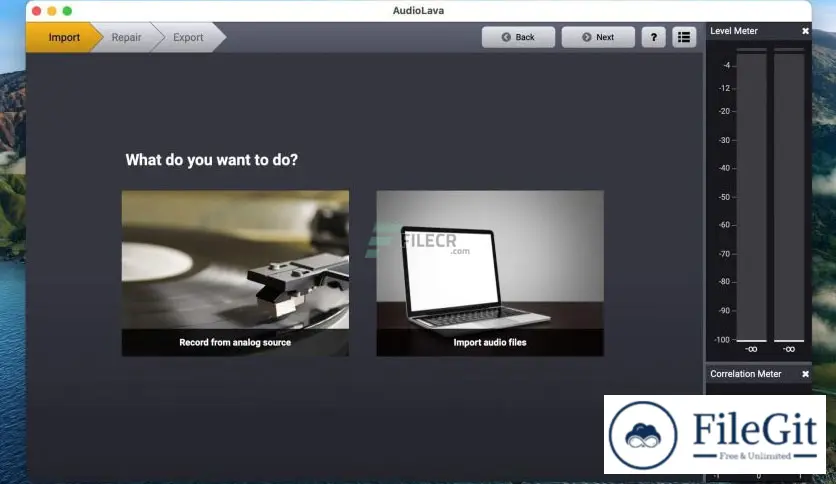The width and height of the screenshot is (836, 484).
Task: Click the -50 mark on level scale
Action: coord(724,197)
